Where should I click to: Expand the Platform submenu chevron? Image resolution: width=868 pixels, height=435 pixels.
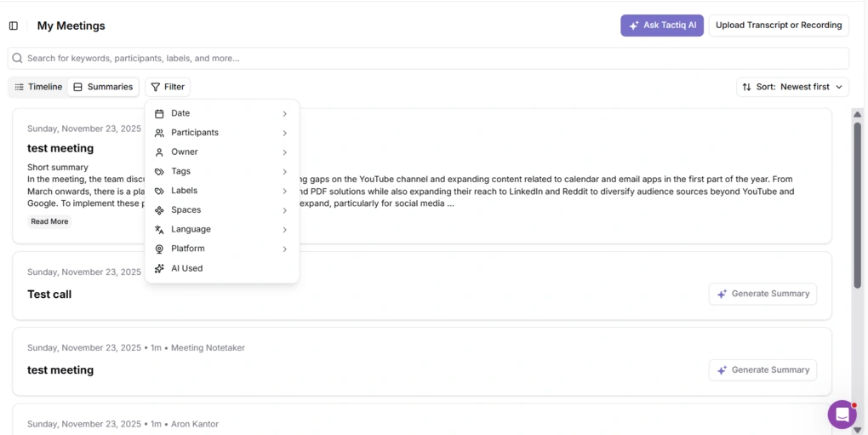pyautogui.click(x=284, y=249)
